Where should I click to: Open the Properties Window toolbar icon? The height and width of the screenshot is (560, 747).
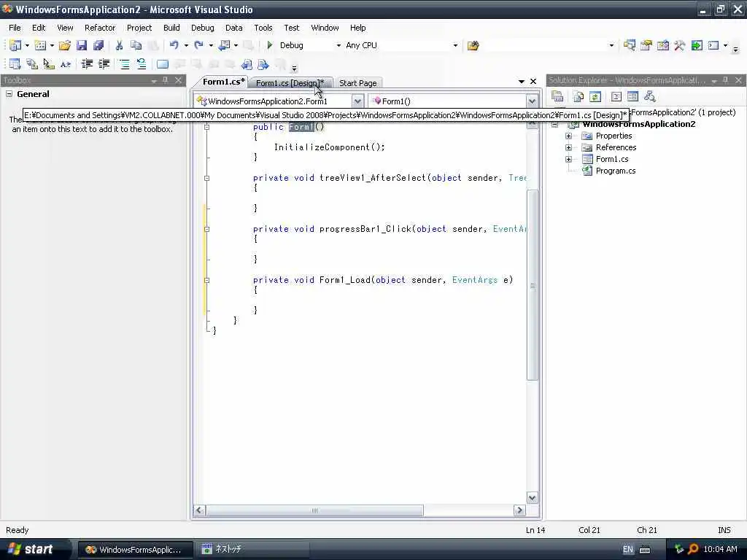(x=646, y=45)
